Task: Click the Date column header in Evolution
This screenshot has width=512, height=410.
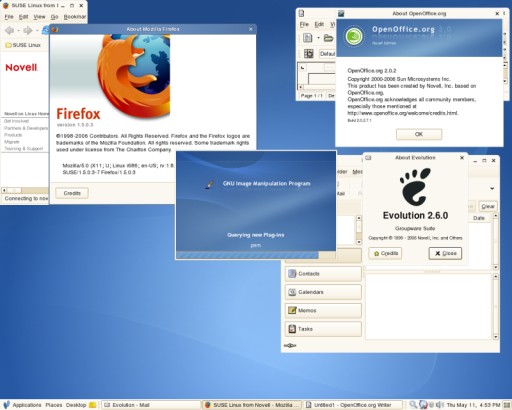Action: pyautogui.click(x=479, y=218)
